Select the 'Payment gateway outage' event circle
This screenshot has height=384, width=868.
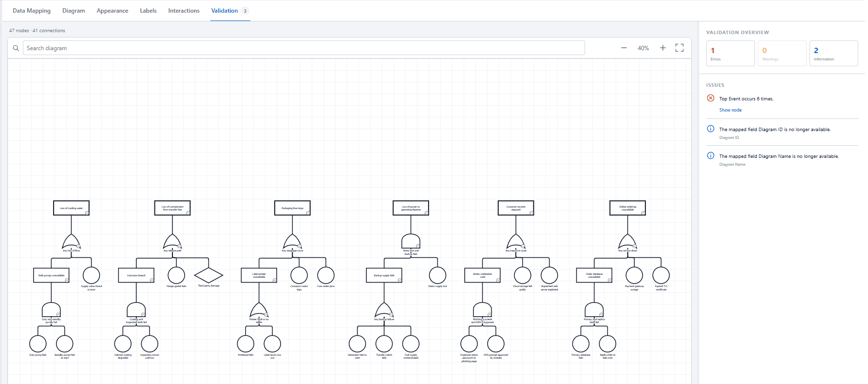pyautogui.click(x=634, y=275)
